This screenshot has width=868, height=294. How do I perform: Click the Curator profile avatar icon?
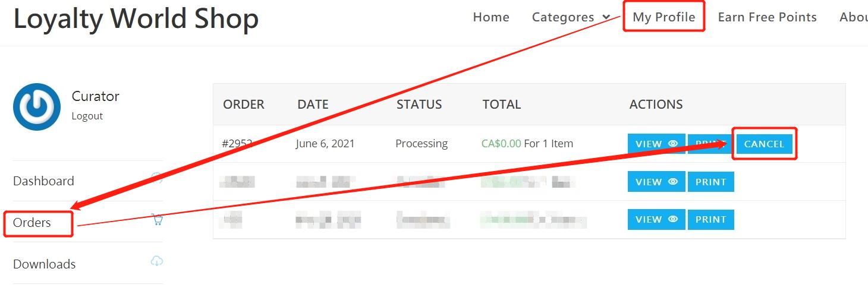(x=37, y=107)
